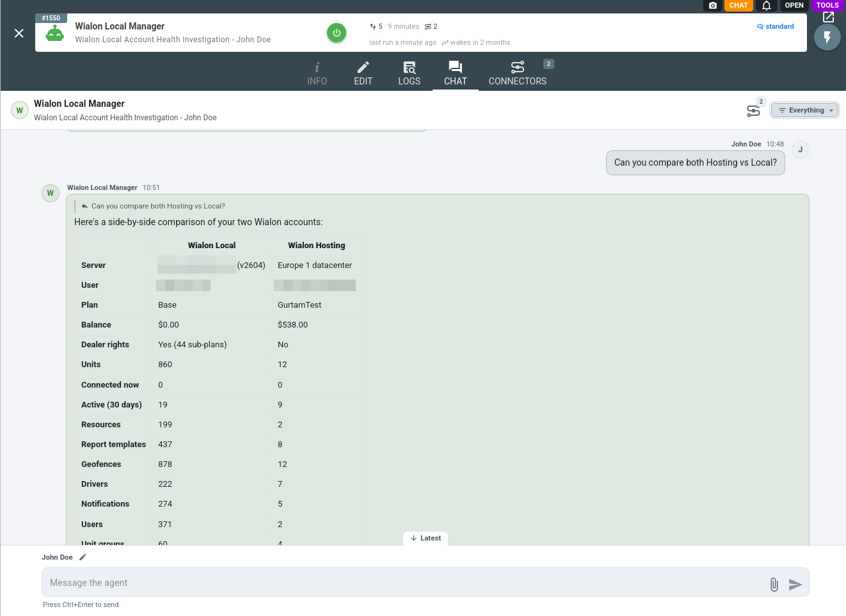The image size is (846, 616).
Task: Click the '#1550' agent ID badge
Action: pyautogui.click(x=51, y=18)
